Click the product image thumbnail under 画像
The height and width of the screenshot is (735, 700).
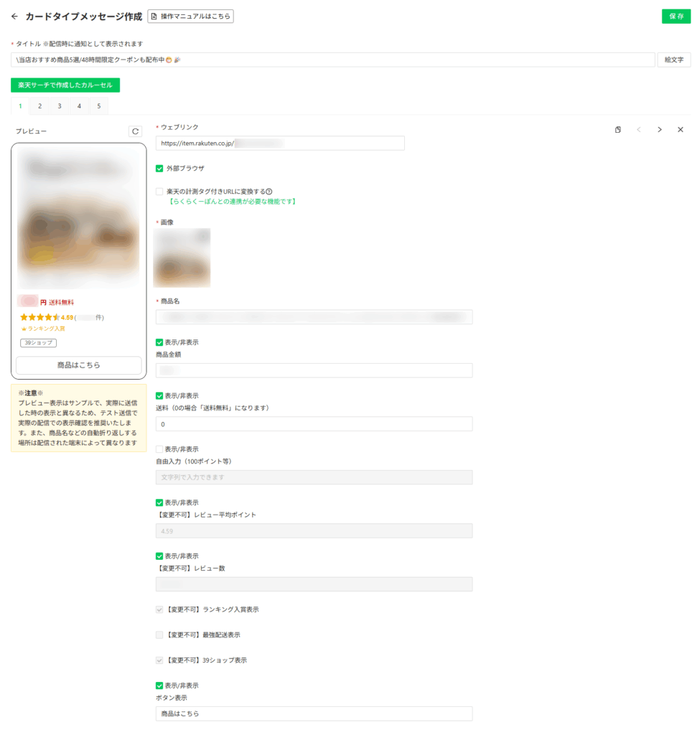[182, 258]
